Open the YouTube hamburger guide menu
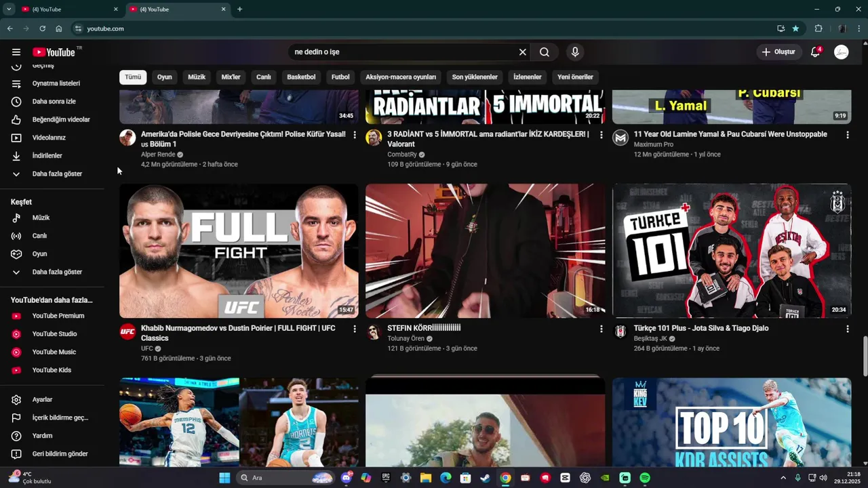868x488 pixels. (x=16, y=52)
